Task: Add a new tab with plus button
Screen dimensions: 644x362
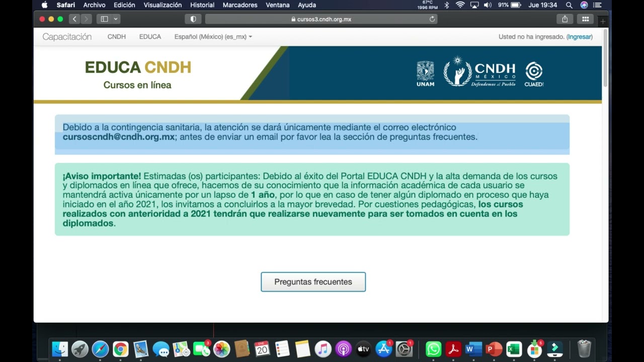Action: click(602, 21)
